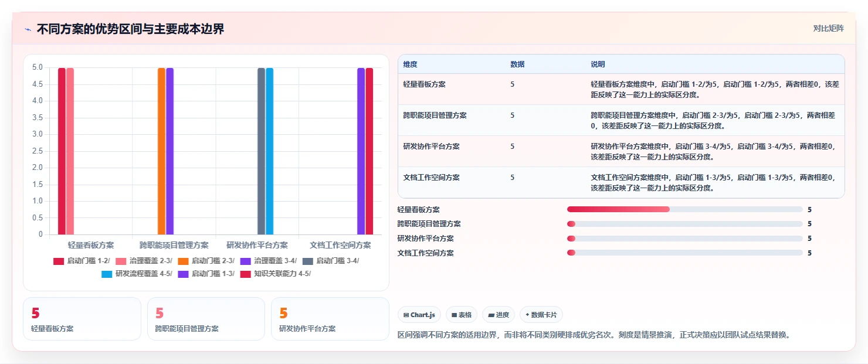Click the orange bar in the 跨职能项目管理方案 group
Viewport: 868px width, 364px height.
pos(161,151)
